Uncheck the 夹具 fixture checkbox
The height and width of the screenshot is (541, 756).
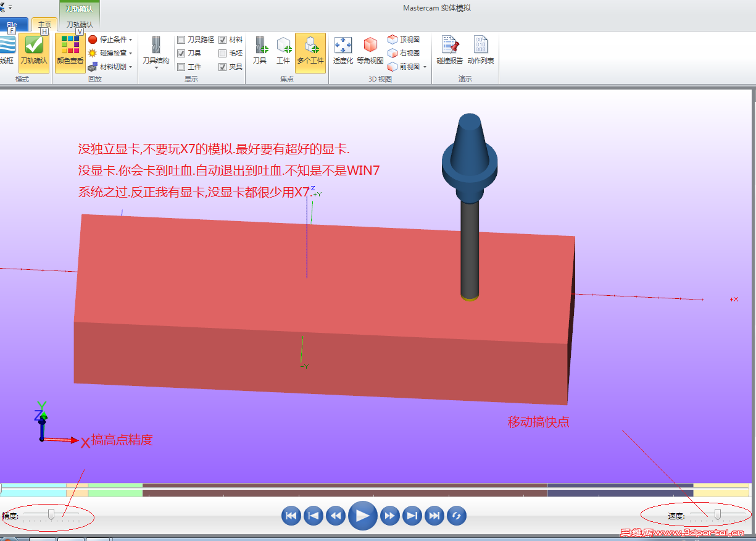(223, 67)
